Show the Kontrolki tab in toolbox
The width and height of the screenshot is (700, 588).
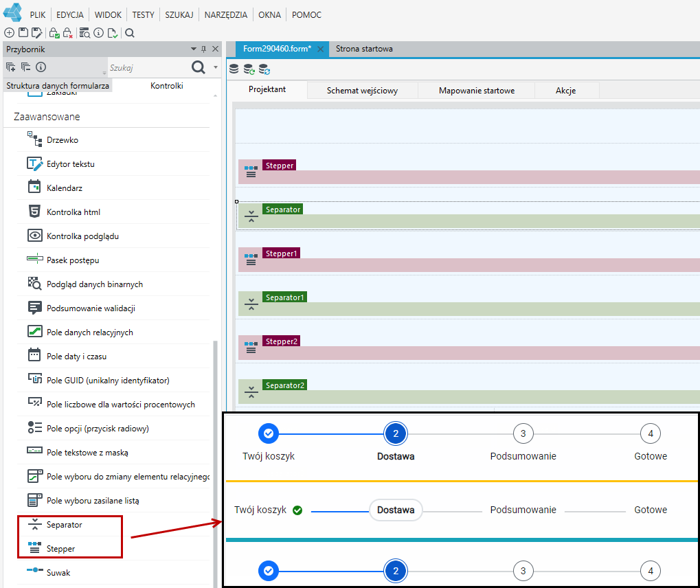point(166,86)
